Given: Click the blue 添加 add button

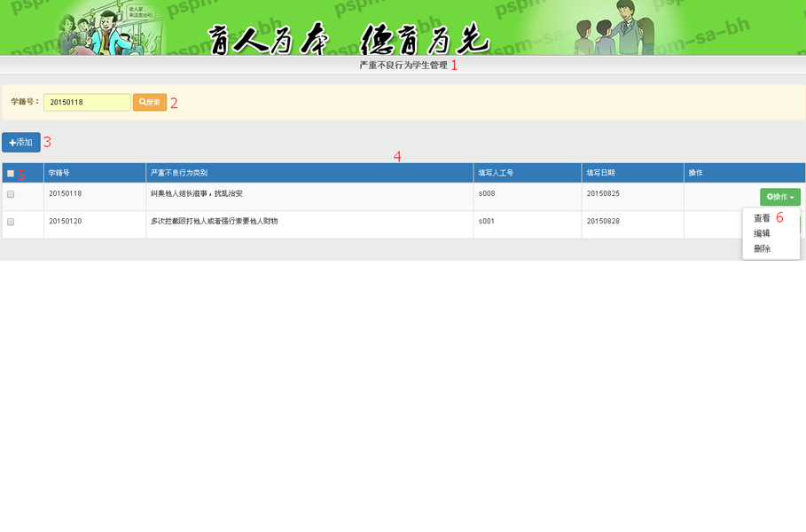Looking at the screenshot, I should [21, 142].
